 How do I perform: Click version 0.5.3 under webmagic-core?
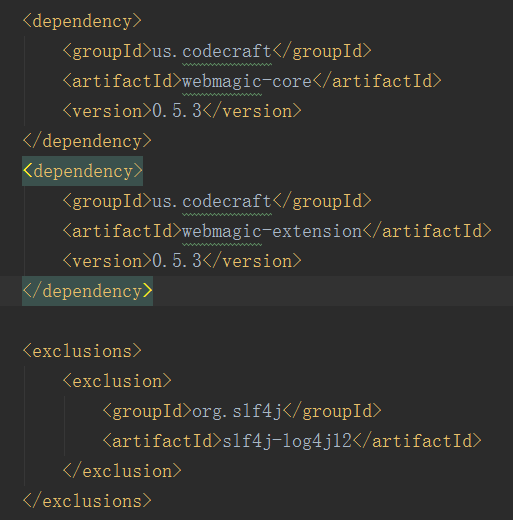click(x=177, y=111)
